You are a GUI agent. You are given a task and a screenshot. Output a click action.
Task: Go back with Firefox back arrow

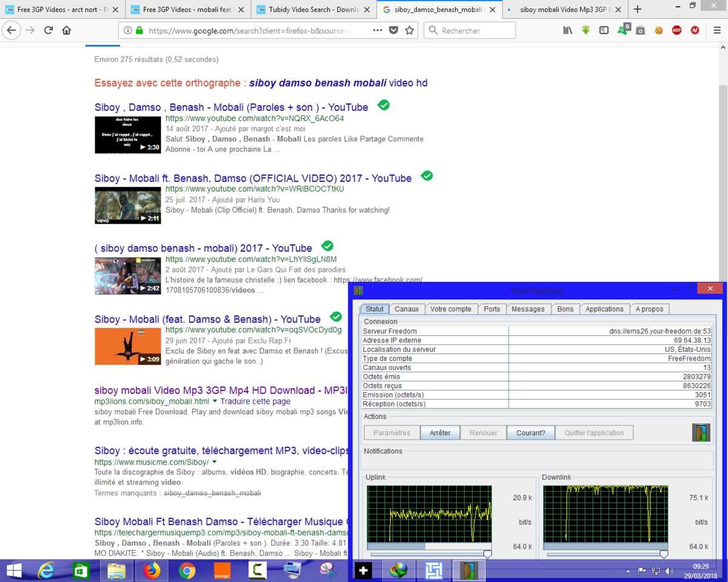click(12, 30)
